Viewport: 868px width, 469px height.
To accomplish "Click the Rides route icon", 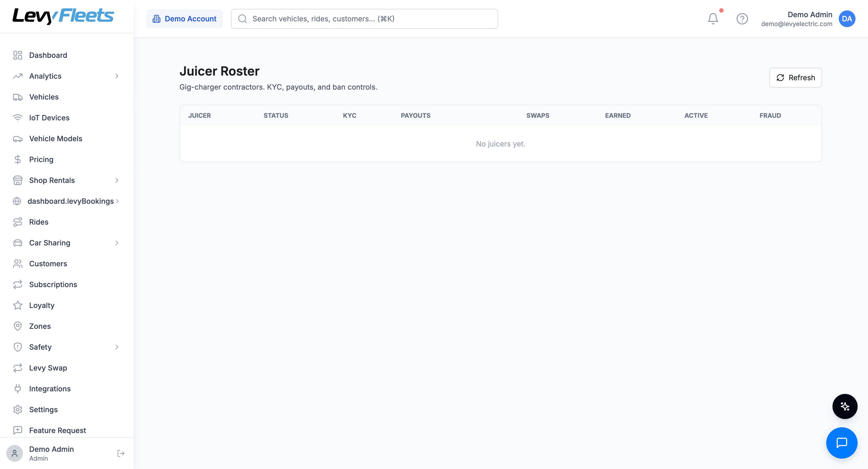I will 17,222.
